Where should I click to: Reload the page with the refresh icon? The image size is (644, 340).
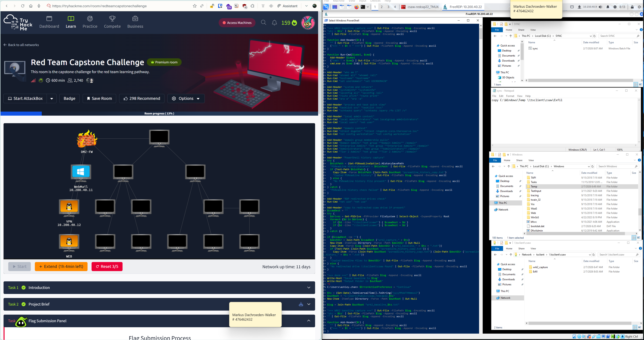23,6
